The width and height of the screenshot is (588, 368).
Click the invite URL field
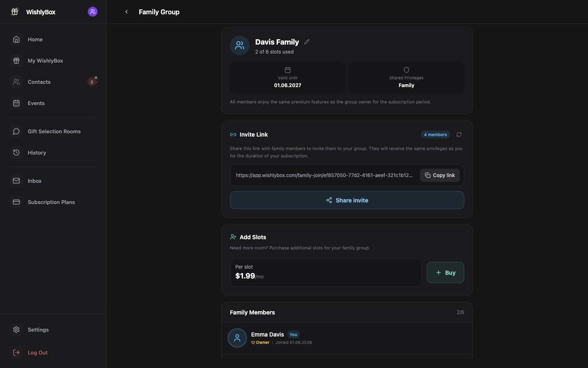(325, 175)
